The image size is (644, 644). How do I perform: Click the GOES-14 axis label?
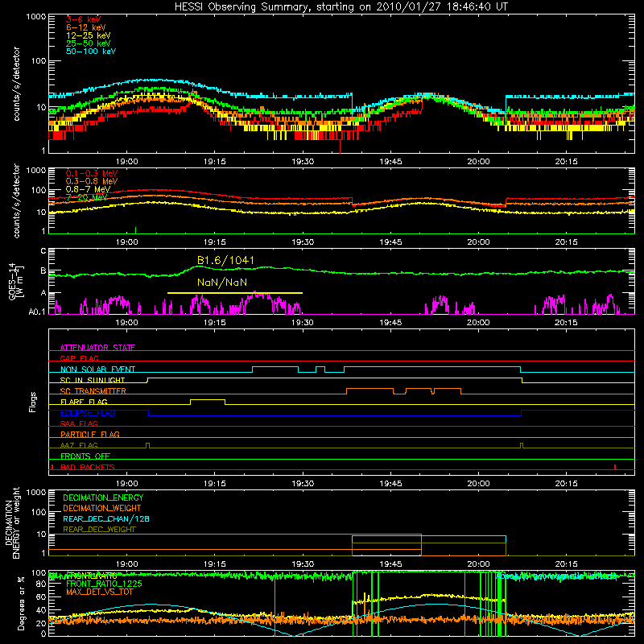15,282
